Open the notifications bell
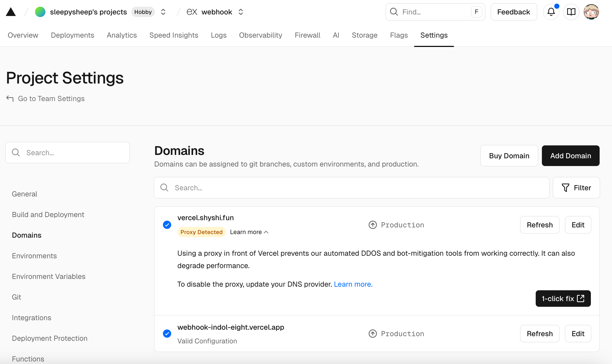The image size is (612, 364). click(x=551, y=12)
